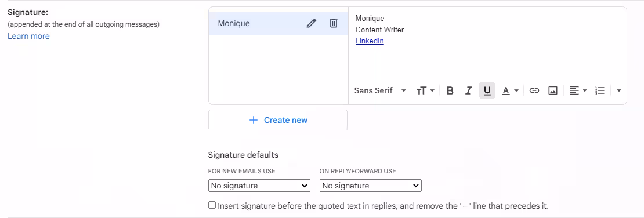Open the text alignment dropdown
The image size is (644, 218).
pyautogui.click(x=578, y=90)
